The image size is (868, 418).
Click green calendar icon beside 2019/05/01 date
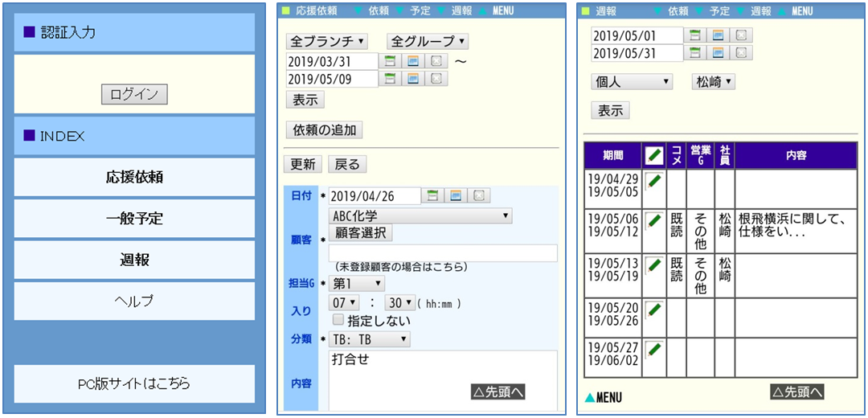point(695,35)
